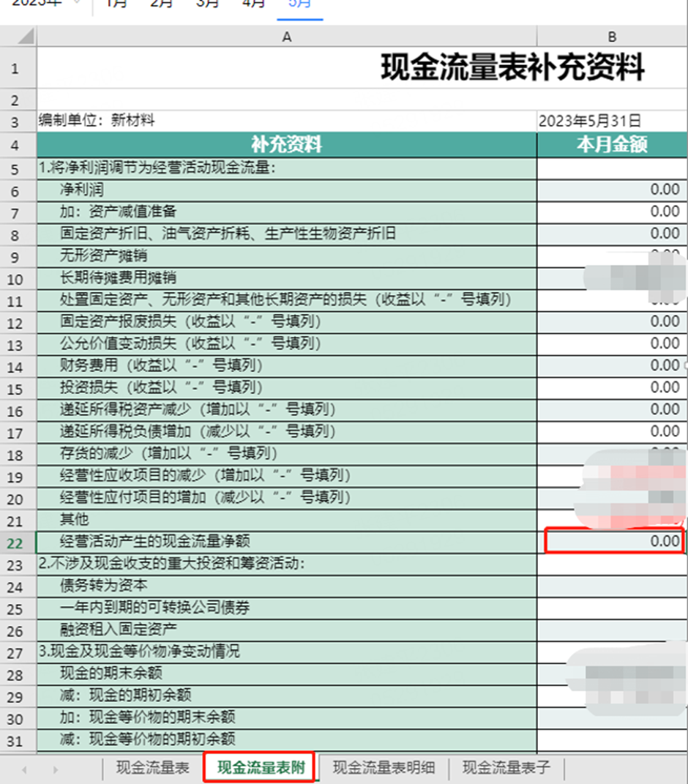The image size is (688, 784).
Task: Select the 一年内到期的可转换公司债券 label cell
Action: point(286,608)
